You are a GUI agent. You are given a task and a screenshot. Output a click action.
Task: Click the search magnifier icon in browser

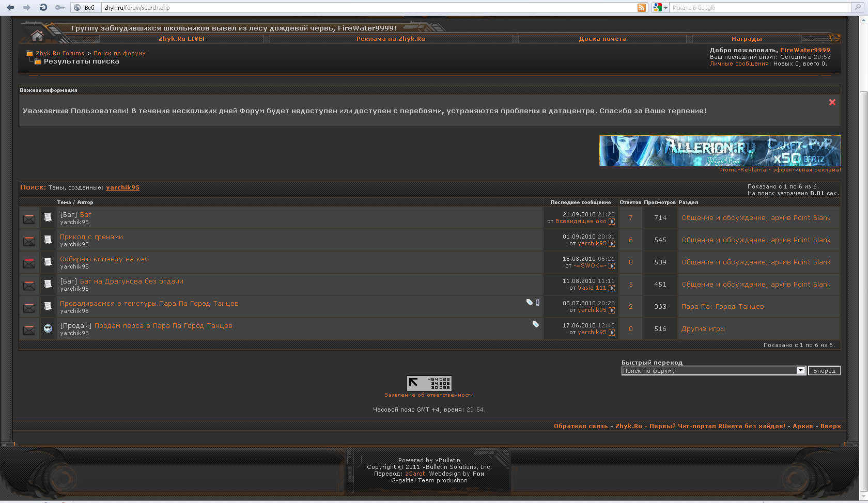point(857,7)
